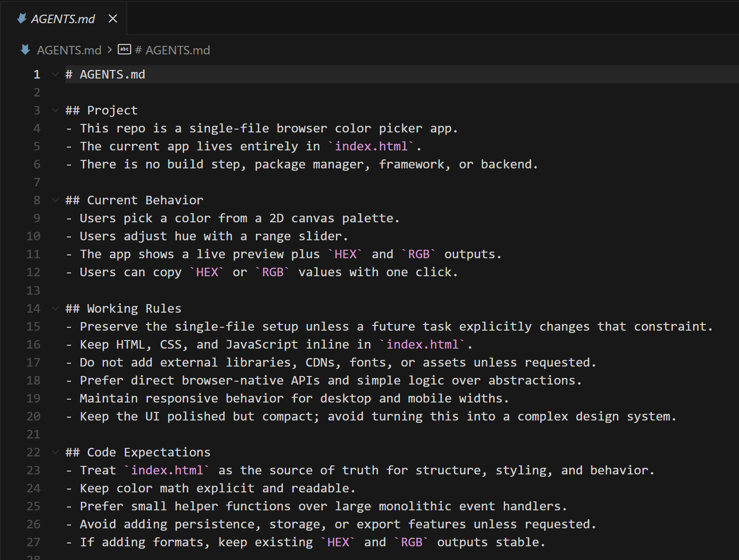Image resolution: width=739 pixels, height=560 pixels.
Task: Click 'Keep the UI polished but compact' line
Action: point(371,416)
